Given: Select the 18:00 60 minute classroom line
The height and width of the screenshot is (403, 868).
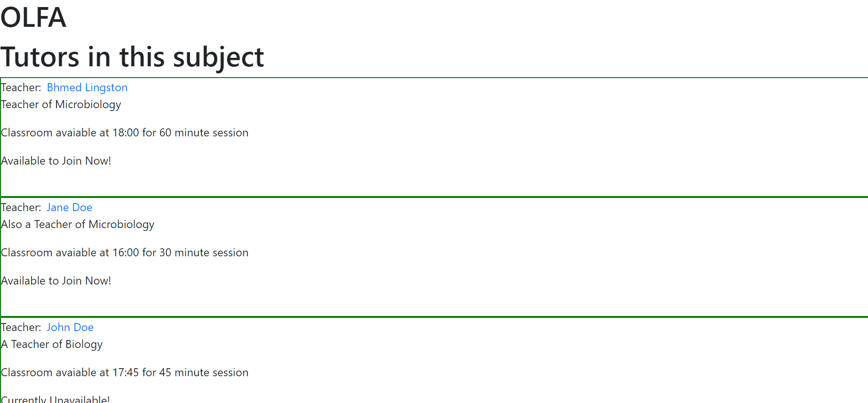Looking at the screenshot, I should tap(125, 133).
